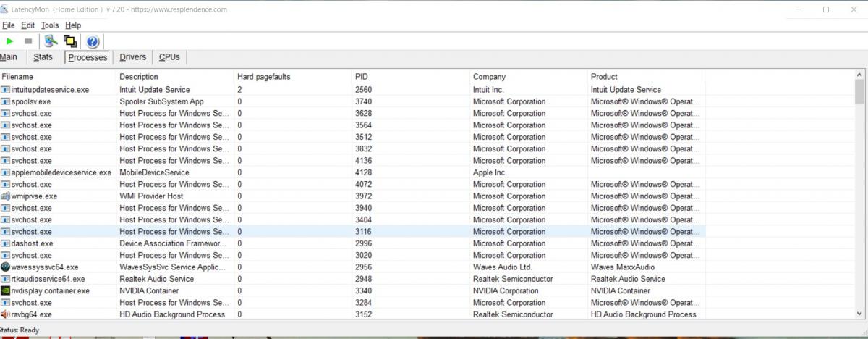Select the dashost.exe filename
The image size is (868, 339).
[x=31, y=243]
